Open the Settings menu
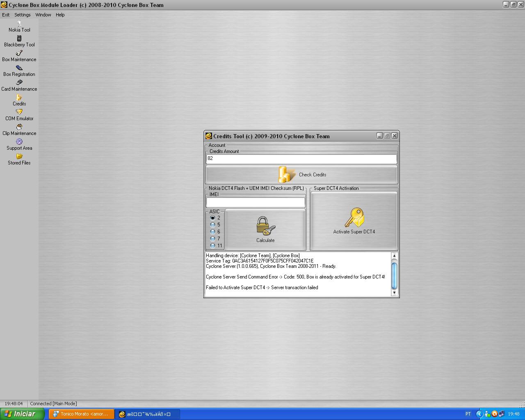525x420 pixels. (23, 15)
